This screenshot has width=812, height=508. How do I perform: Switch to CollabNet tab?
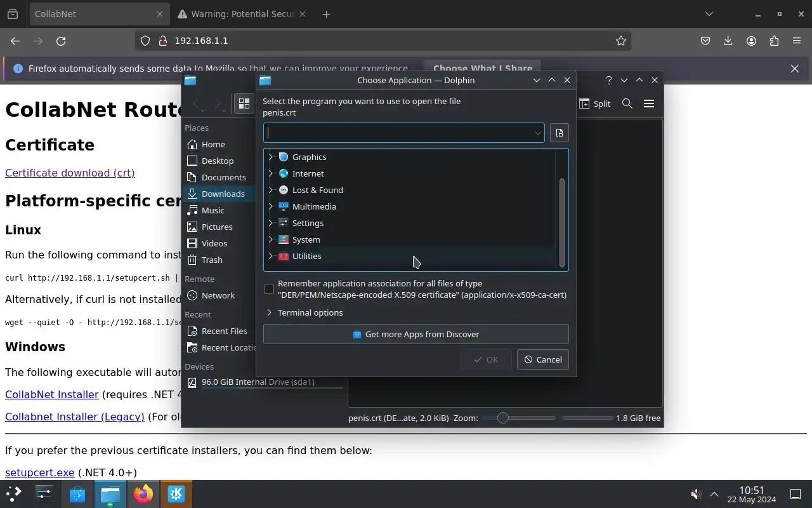[x=100, y=14]
